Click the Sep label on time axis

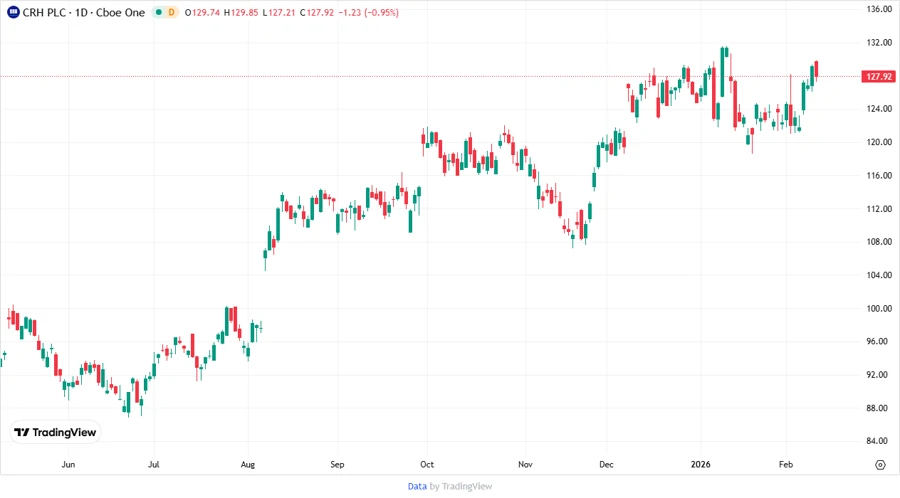(x=337, y=464)
